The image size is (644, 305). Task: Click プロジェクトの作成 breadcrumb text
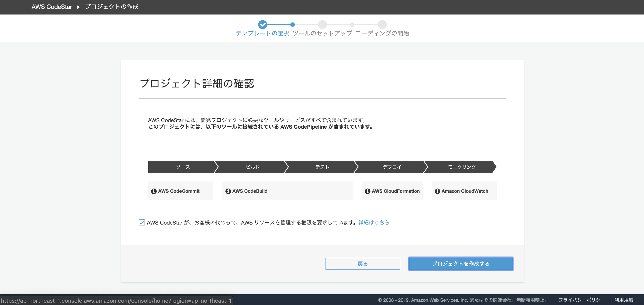[x=112, y=7]
